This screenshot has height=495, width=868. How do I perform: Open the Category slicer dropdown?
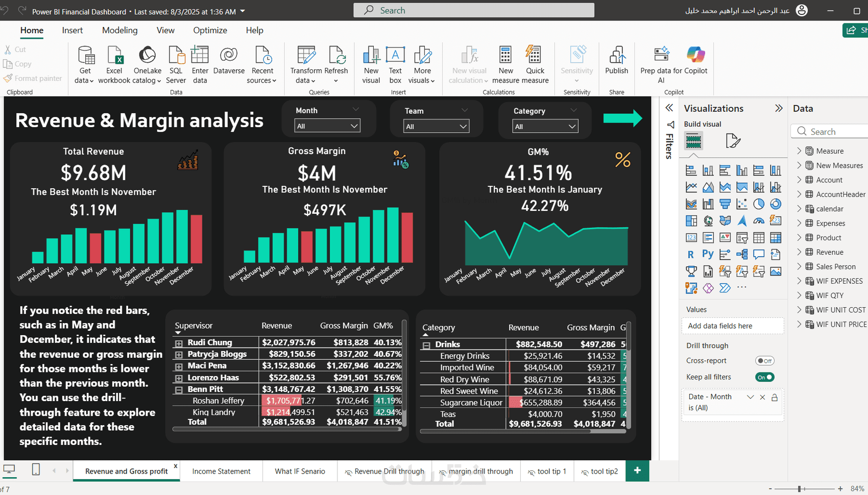coord(545,126)
